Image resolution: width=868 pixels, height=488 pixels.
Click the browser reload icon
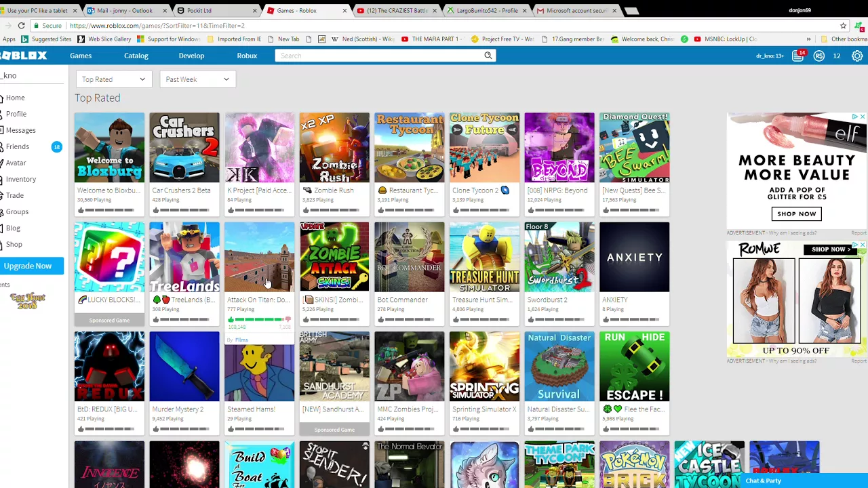coord(21,26)
